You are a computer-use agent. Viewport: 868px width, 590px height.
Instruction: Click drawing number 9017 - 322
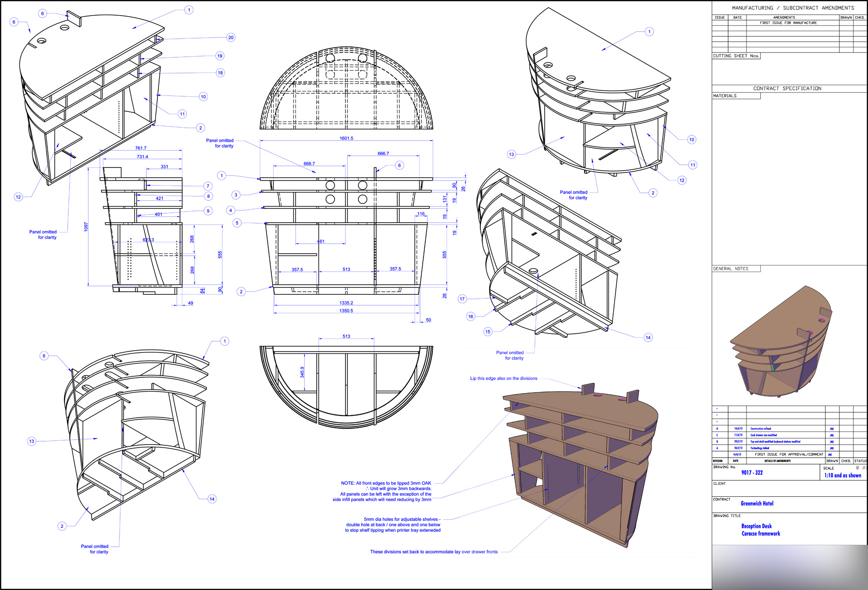[x=752, y=473]
